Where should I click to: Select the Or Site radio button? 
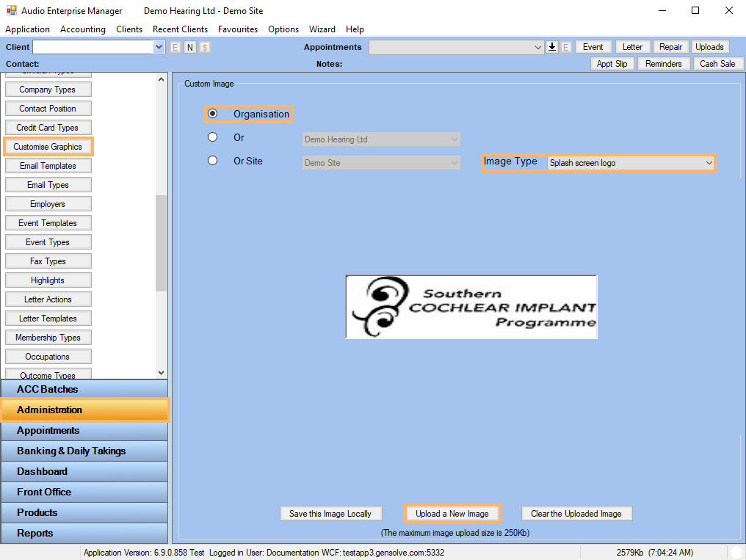[x=213, y=161]
